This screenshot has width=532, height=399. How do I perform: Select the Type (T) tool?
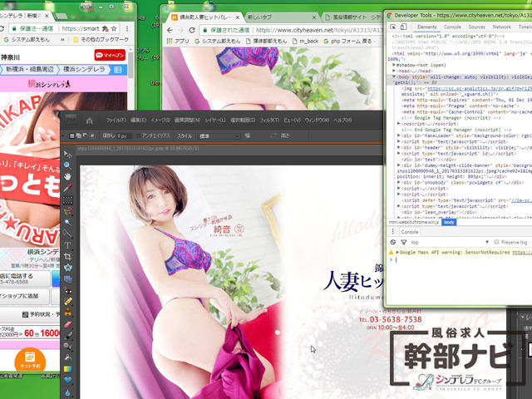pos(68,245)
